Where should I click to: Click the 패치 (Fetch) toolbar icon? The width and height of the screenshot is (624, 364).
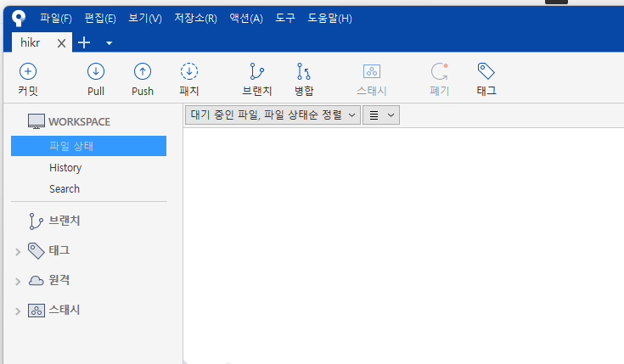point(189,71)
